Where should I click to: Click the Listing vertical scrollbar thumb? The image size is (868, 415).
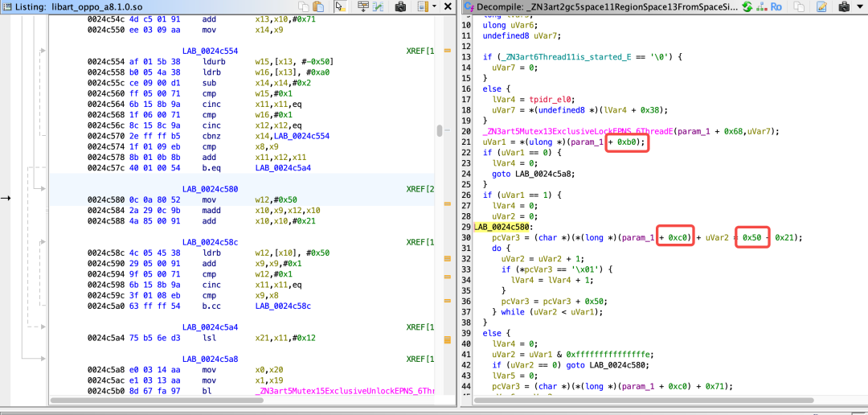tap(439, 131)
